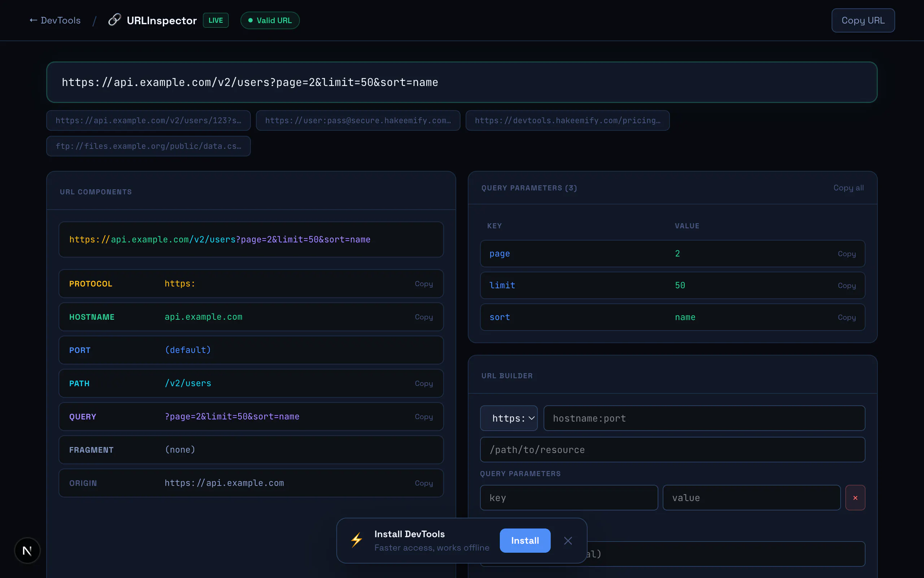Click the /path/to/resource input field

[672, 449]
